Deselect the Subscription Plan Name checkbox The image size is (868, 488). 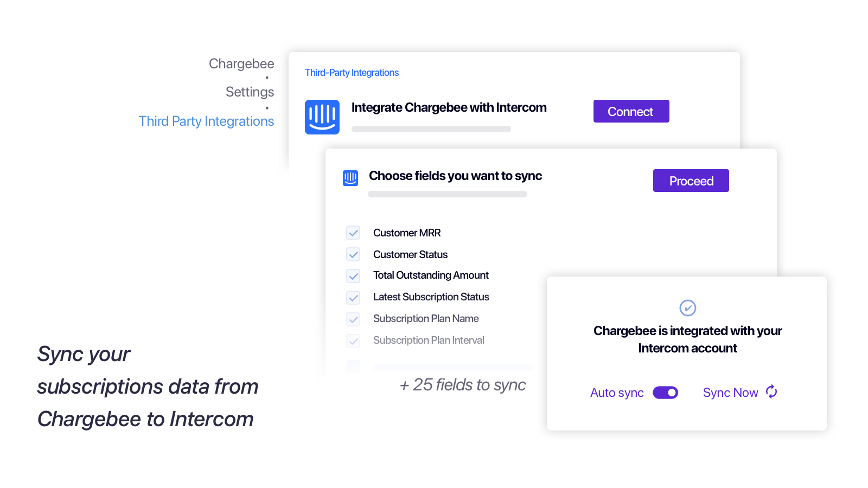353,319
